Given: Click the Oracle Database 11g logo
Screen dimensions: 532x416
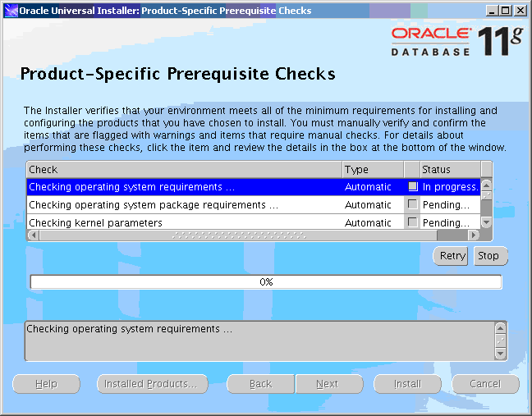Looking at the screenshot, I should [456, 40].
